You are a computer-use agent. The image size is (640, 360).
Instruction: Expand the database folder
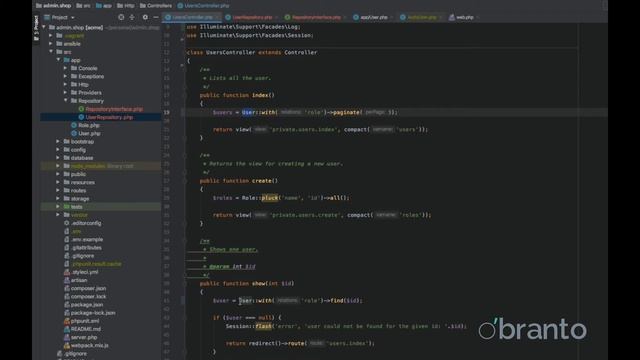coord(58,158)
